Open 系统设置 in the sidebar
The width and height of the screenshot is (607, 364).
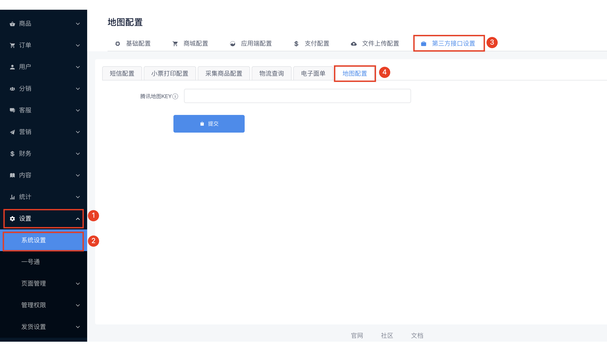coord(43,240)
